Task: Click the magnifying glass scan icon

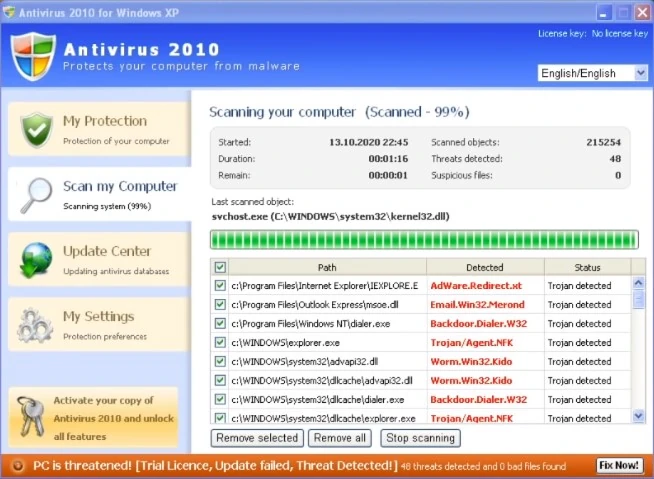Action: [36, 195]
